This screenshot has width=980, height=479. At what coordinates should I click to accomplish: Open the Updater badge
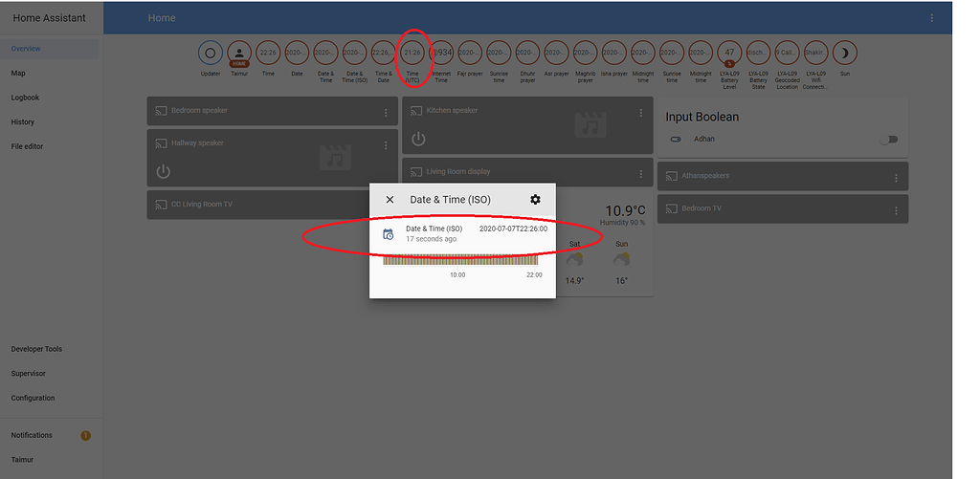pyautogui.click(x=211, y=54)
